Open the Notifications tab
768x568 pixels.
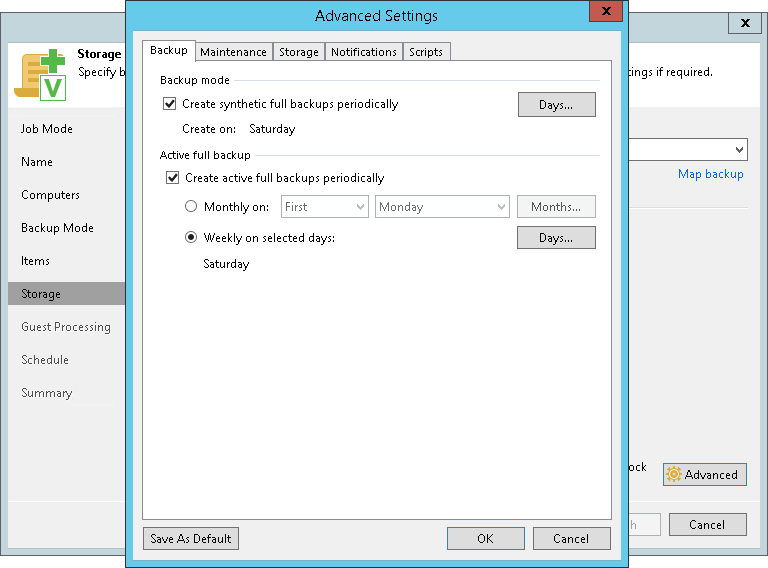pyautogui.click(x=364, y=52)
